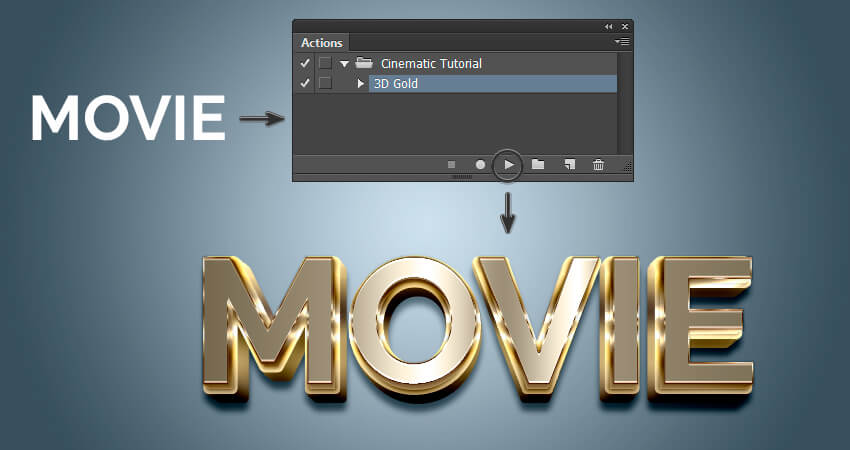Expand the 3D Gold action steps
The image size is (850, 450).
point(361,84)
